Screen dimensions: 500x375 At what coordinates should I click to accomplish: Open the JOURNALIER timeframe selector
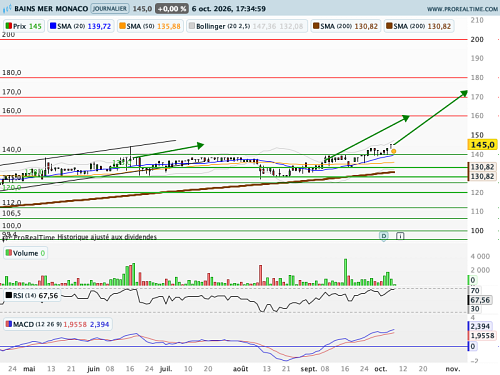[x=110, y=9]
